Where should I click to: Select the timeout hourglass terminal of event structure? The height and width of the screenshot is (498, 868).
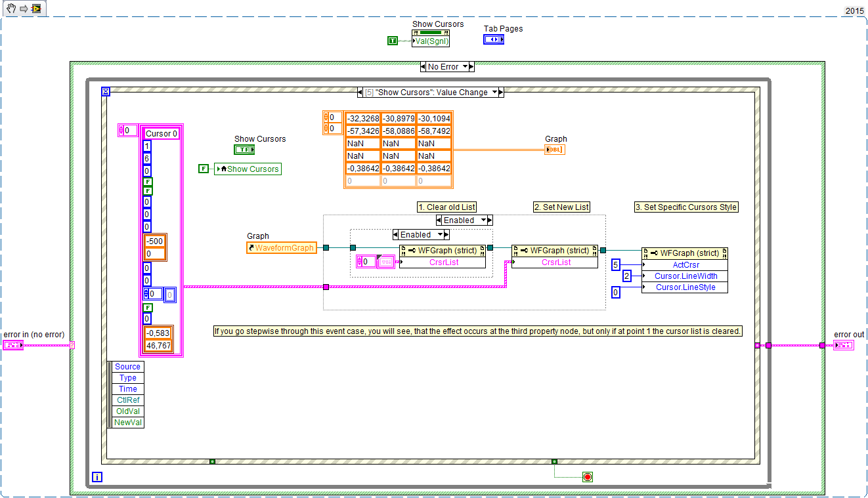coord(106,91)
